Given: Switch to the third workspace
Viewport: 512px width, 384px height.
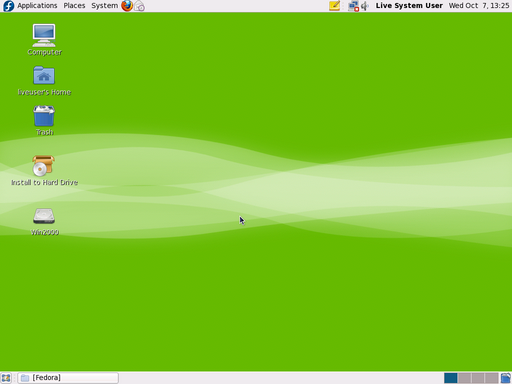Looking at the screenshot, I should click(x=478, y=378).
